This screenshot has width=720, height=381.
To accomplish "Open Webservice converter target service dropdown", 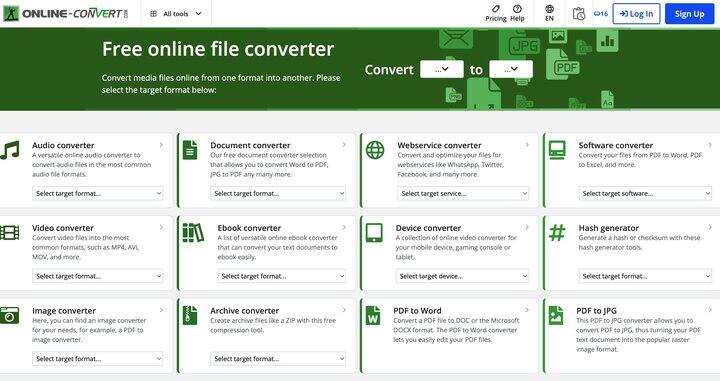I will [463, 193].
